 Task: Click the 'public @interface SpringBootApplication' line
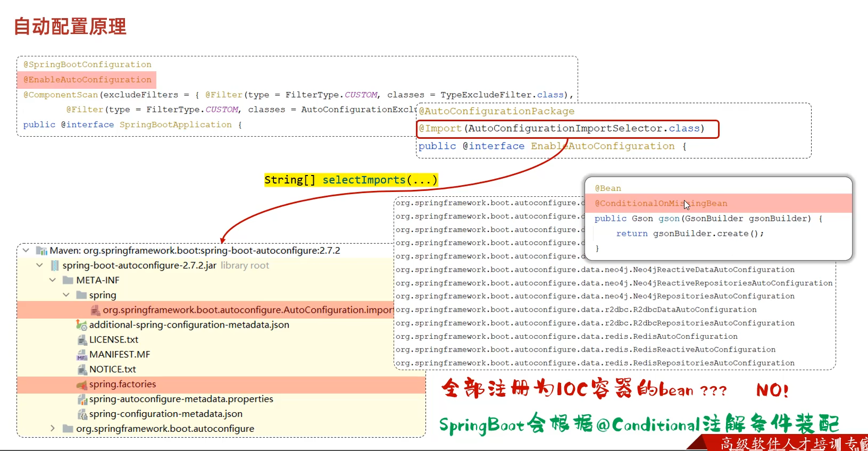[132, 125]
